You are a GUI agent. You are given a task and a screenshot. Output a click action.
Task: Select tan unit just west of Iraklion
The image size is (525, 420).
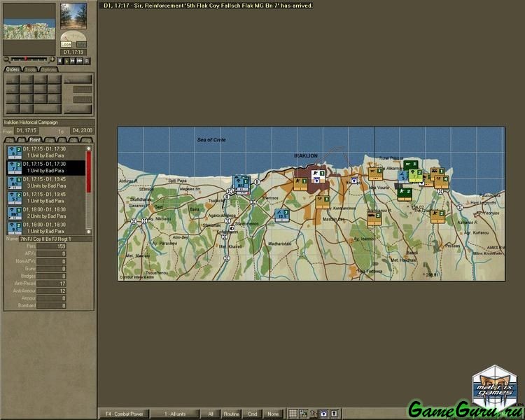300,184
